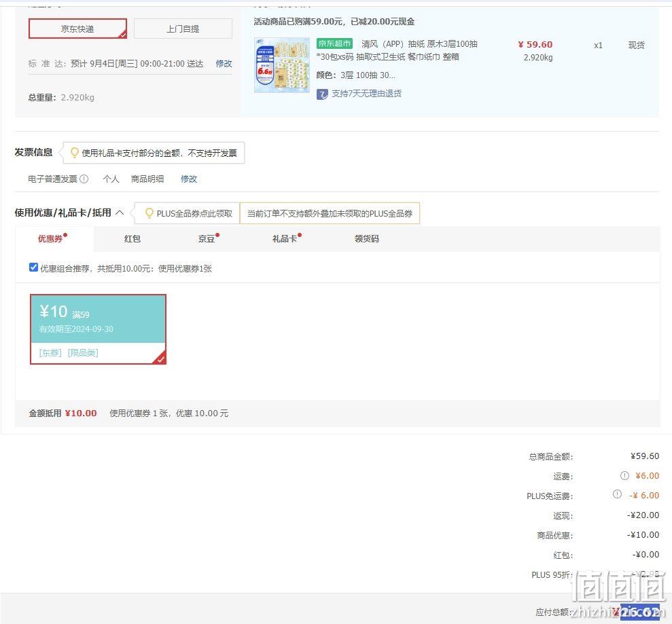Switch to 红包 tab
The height and width of the screenshot is (624, 672).
coord(132,238)
